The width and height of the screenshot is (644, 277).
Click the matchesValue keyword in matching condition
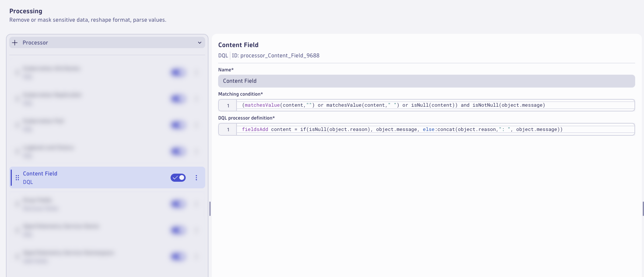(x=262, y=105)
